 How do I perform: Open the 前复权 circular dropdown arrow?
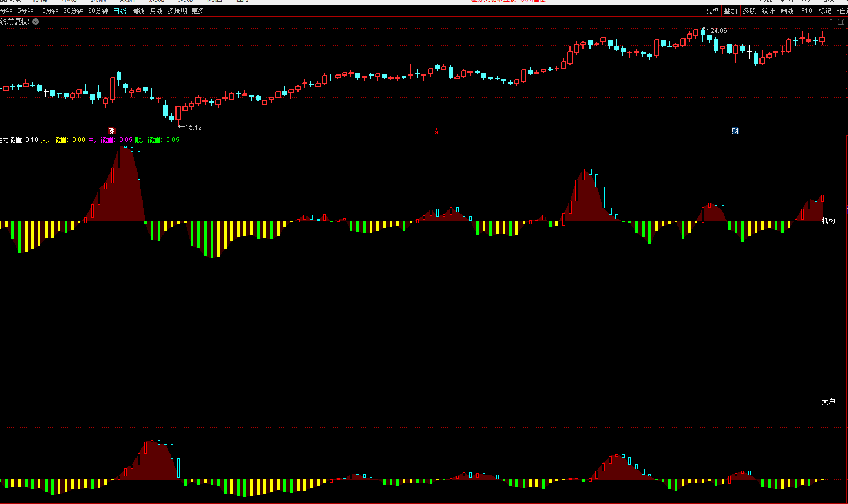click(36, 22)
